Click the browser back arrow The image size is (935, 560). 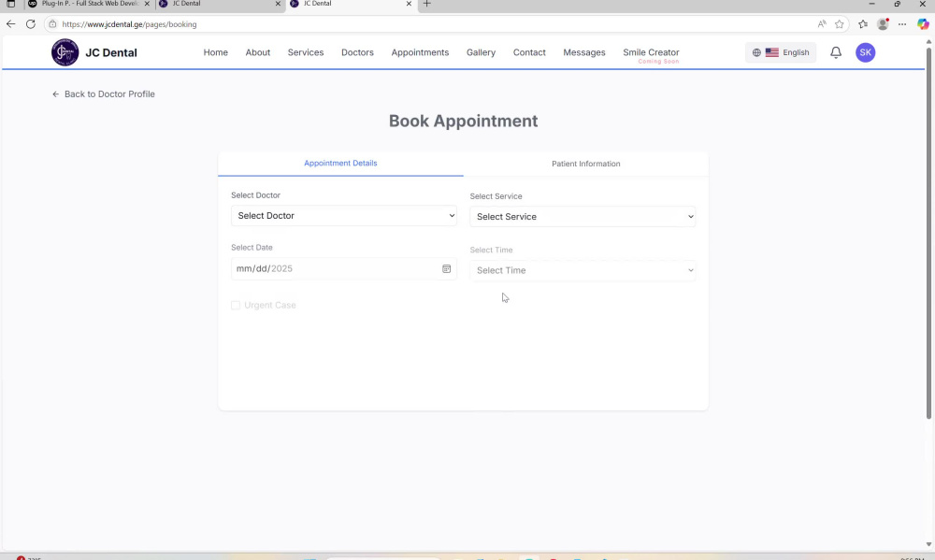click(10, 24)
